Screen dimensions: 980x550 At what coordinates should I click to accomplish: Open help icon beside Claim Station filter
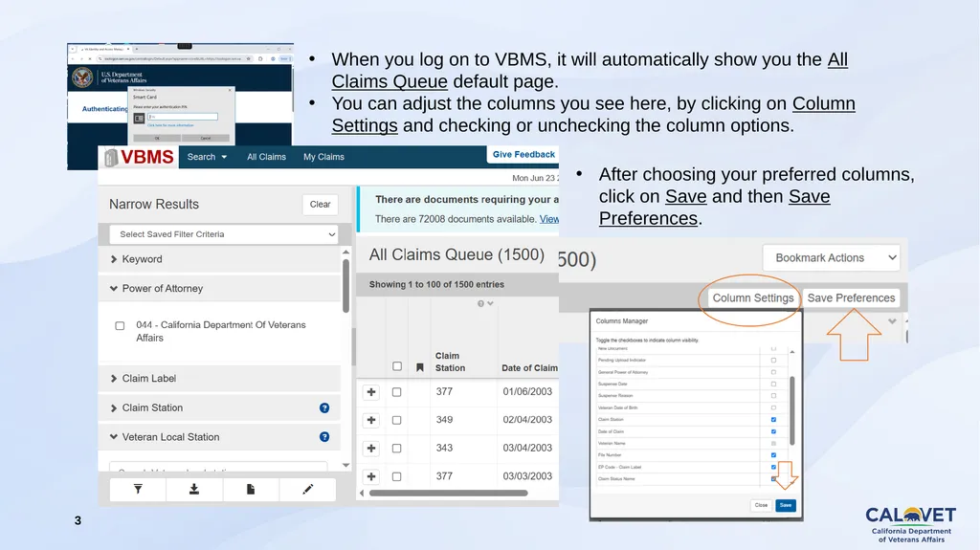point(324,408)
